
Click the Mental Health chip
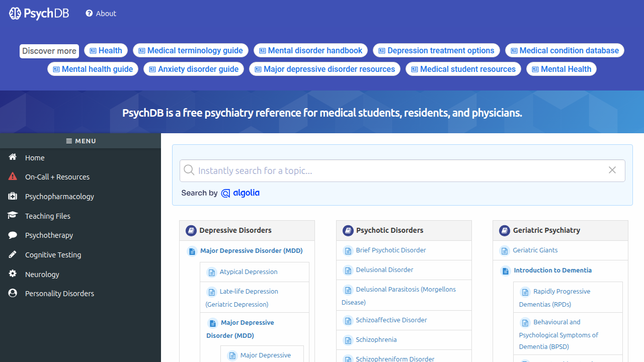pos(561,69)
